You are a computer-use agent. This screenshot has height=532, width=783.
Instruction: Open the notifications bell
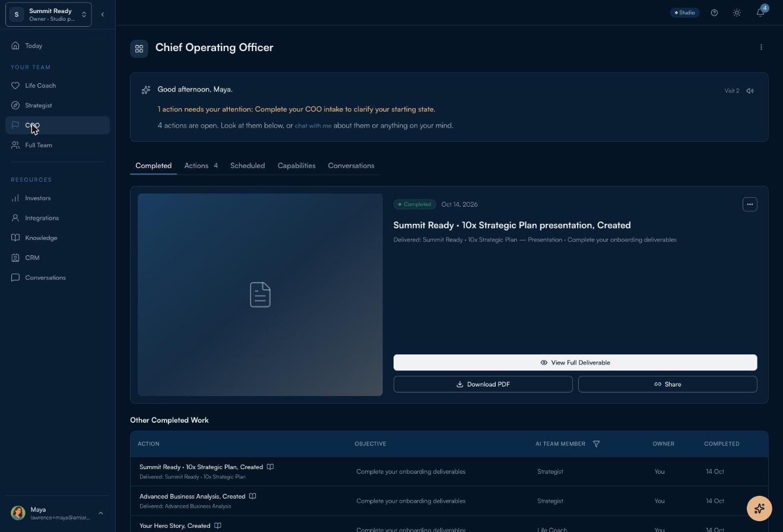760,12
